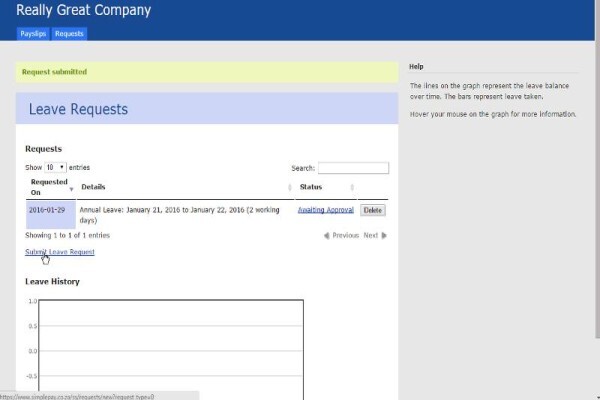Sort by the Details column header
Screen dimensions: 600x400
point(186,187)
